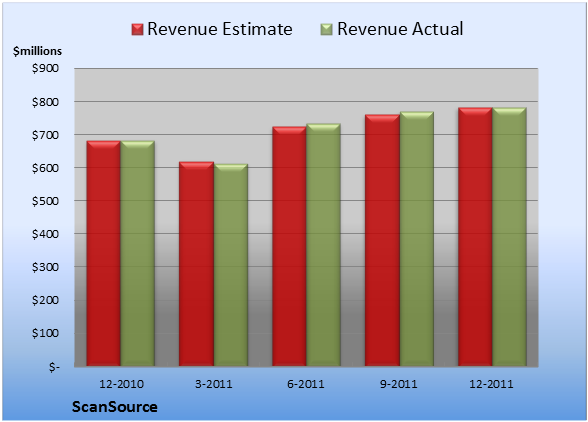
Task: Click the ScanSource title text
Action: click(115, 407)
